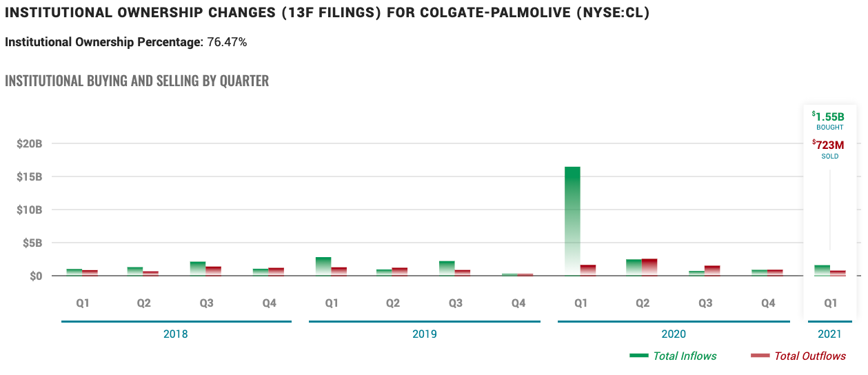Toggle the Total Inflows legend item
The width and height of the screenshot is (868, 375).
point(674,356)
